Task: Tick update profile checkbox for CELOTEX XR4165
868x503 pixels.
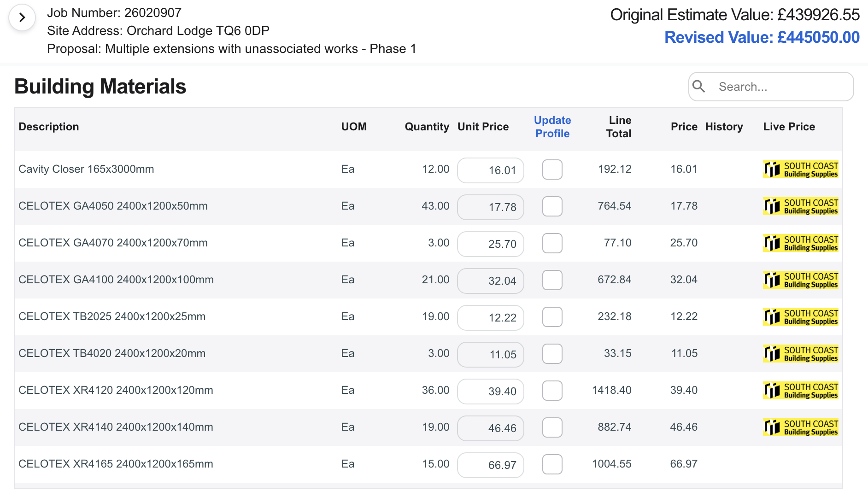Action: point(552,464)
